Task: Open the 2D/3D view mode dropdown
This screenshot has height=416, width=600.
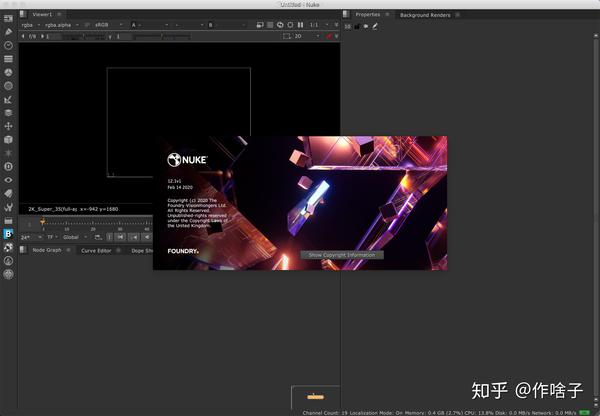Action: 307,36
